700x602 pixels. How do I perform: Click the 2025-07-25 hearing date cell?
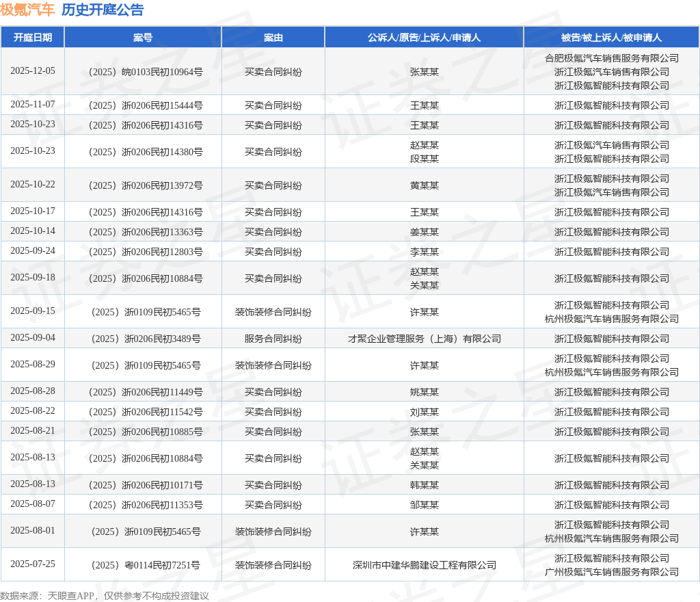pos(33,564)
